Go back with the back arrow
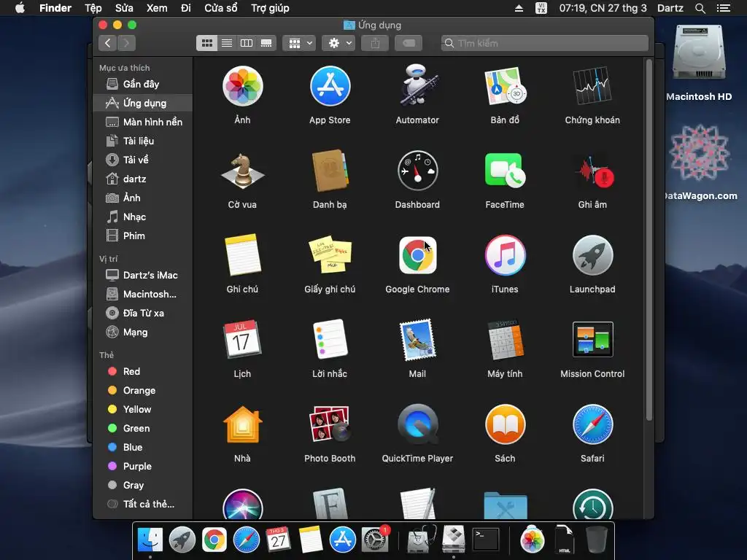This screenshot has height=560, width=747. (108, 43)
